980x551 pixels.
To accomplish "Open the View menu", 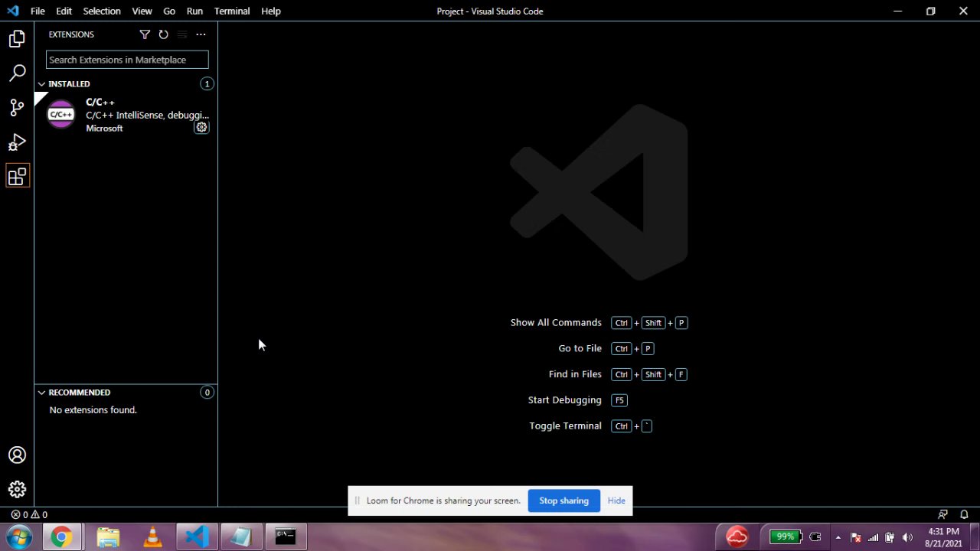I will point(142,11).
